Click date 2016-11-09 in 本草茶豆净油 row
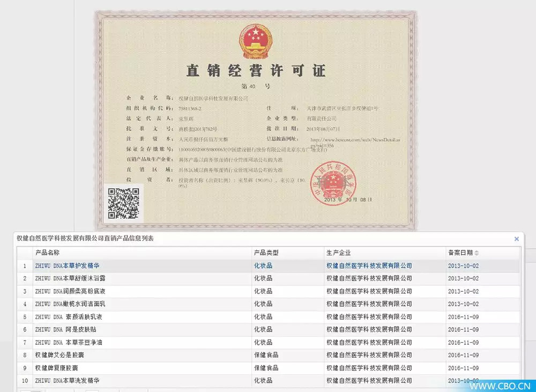Image resolution: width=536 pixels, height=392 pixels. [x=463, y=343]
